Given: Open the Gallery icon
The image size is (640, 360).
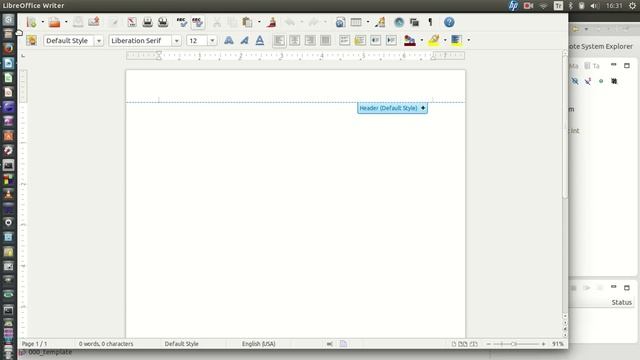Looking at the screenshot, I should [x=414, y=22].
